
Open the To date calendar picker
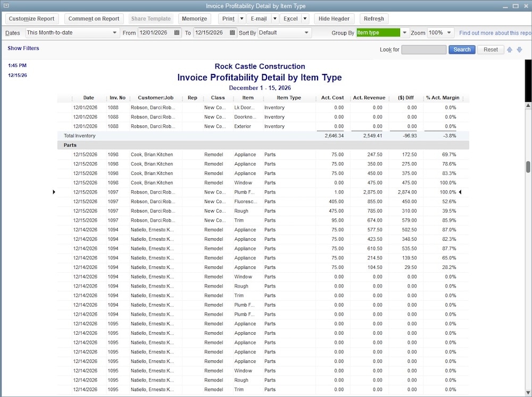coord(232,32)
